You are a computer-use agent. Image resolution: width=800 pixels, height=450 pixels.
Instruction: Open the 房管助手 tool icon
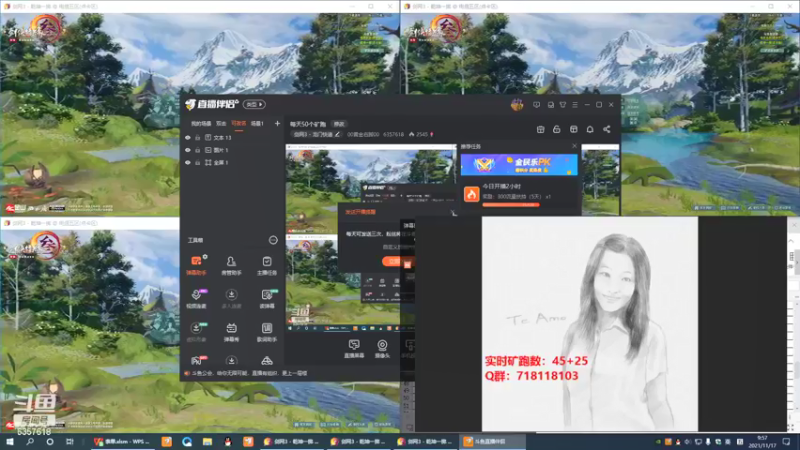(x=231, y=265)
